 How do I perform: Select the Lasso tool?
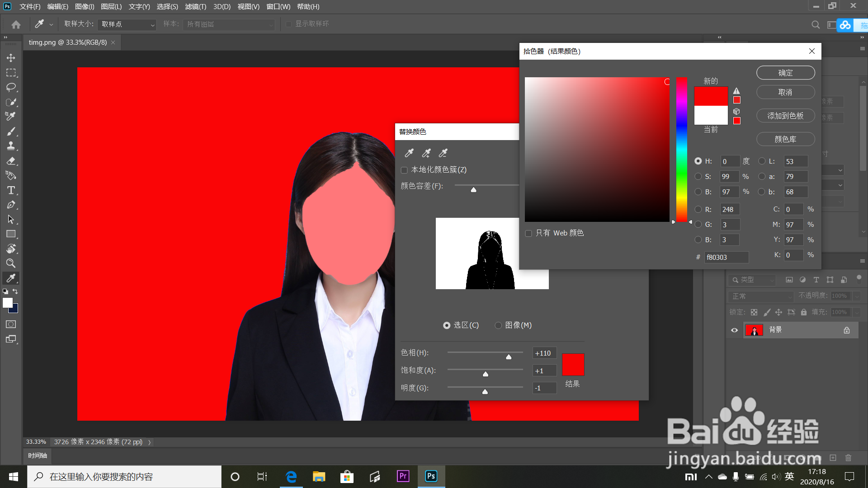point(11,87)
